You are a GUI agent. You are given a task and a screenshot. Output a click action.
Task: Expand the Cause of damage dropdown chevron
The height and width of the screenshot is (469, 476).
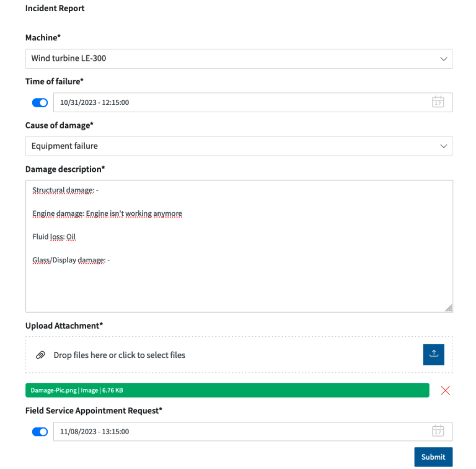(444, 146)
